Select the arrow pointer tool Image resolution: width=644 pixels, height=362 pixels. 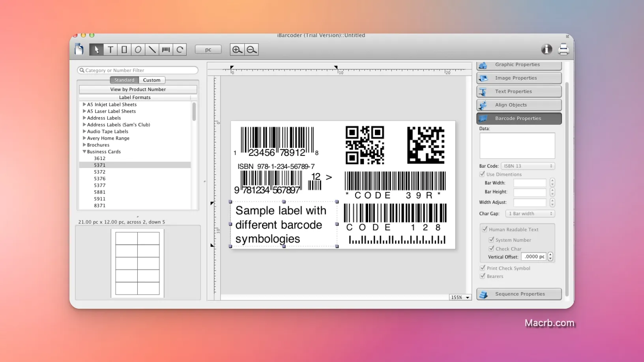(x=96, y=50)
